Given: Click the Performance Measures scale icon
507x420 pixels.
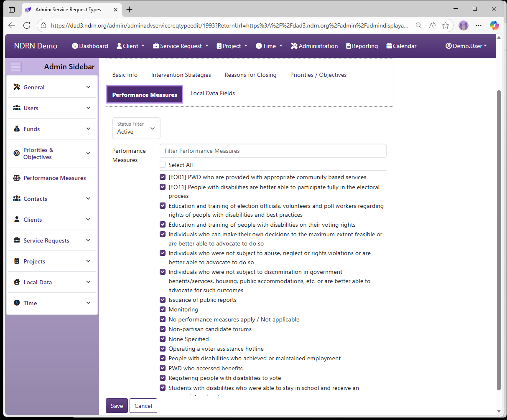Looking at the screenshot, I should pyautogui.click(x=17, y=178).
